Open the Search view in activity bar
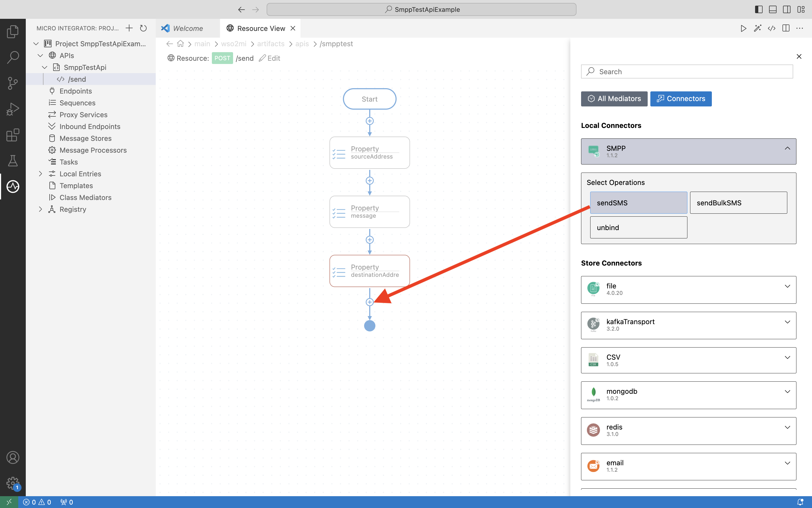This screenshot has width=812, height=508. (x=13, y=58)
